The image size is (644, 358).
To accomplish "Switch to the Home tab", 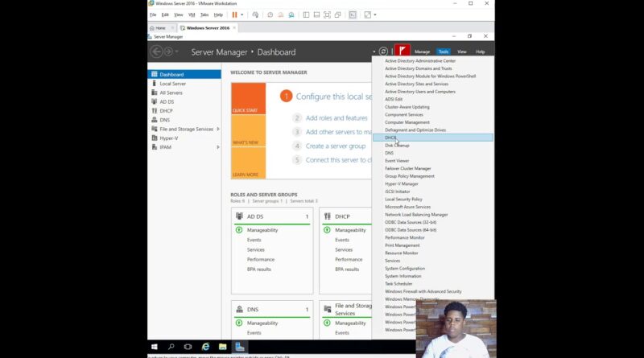I will 160,28.
